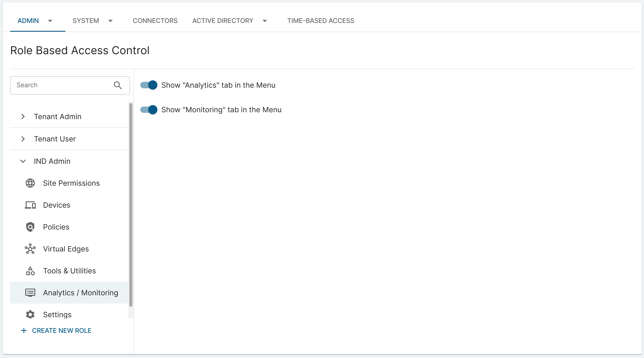The image size is (644, 358).
Task: Click the Devices icon in sidebar
Action: 30,205
